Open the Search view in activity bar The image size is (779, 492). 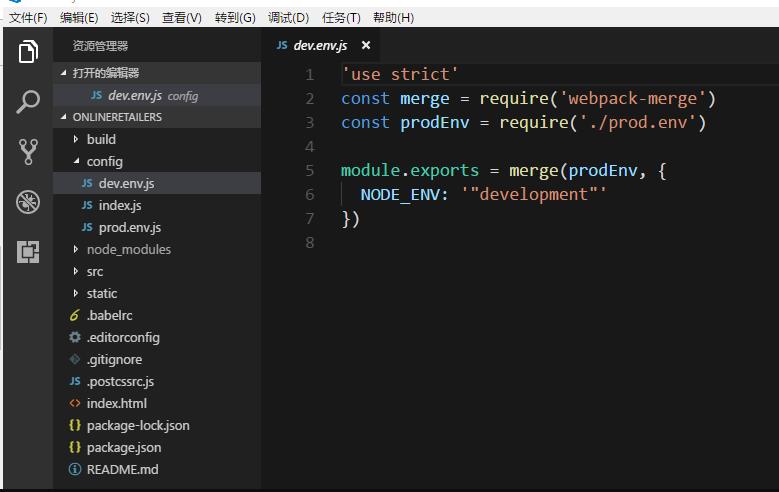point(28,102)
